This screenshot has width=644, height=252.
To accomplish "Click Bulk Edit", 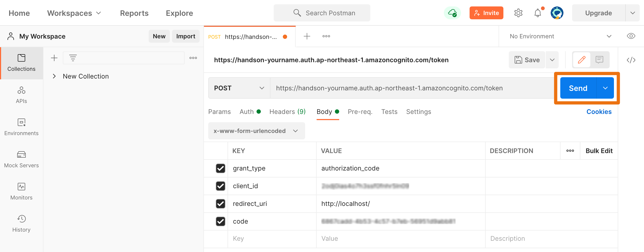I will pos(599,151).
